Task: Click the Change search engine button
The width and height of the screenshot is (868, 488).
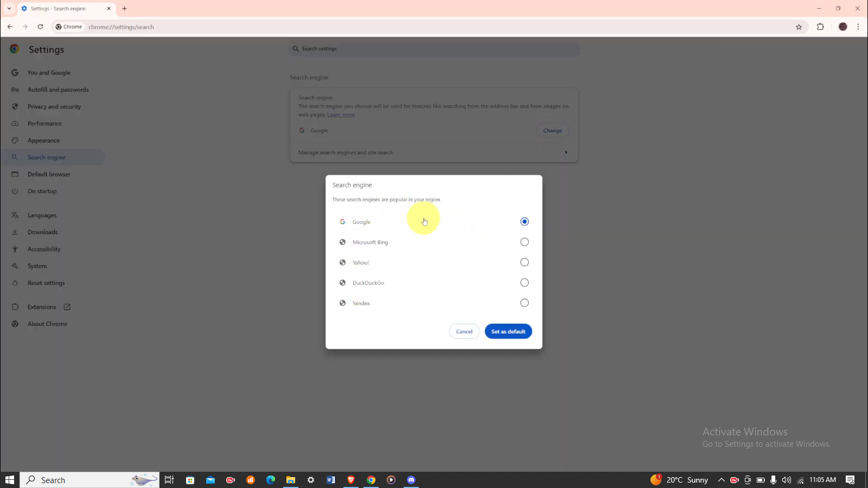Action: [553, 130]
